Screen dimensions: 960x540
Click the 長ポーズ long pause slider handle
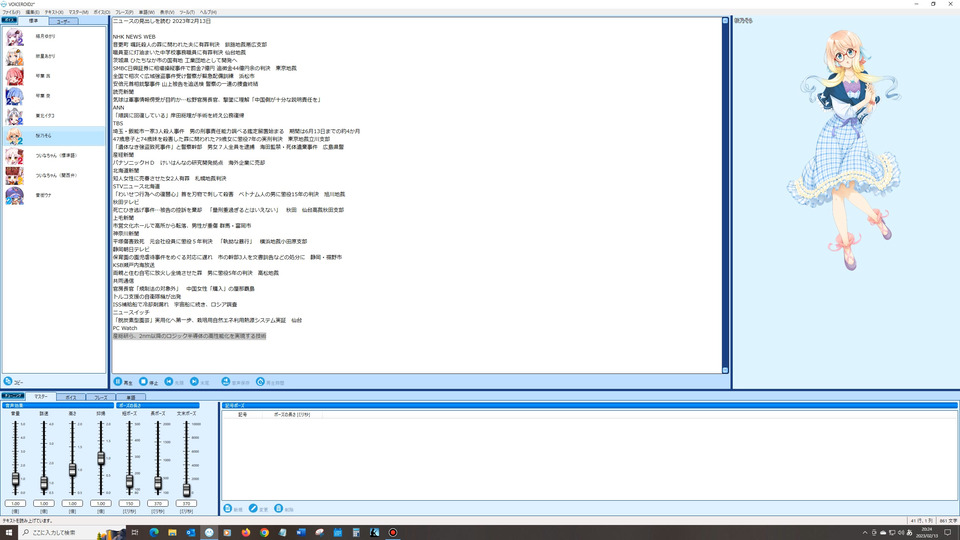point(158,484)
